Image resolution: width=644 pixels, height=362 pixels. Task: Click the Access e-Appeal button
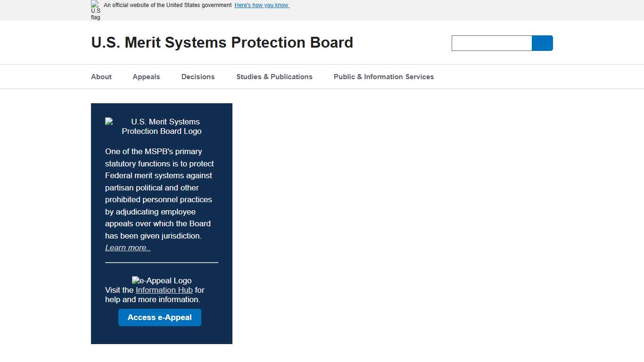click(x=159, y=317)
